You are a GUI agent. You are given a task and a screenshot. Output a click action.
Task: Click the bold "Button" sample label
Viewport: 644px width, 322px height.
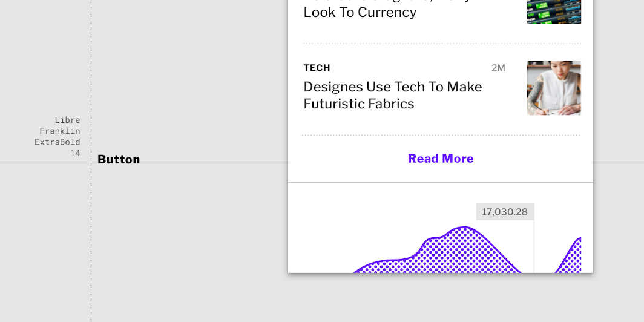119,159
